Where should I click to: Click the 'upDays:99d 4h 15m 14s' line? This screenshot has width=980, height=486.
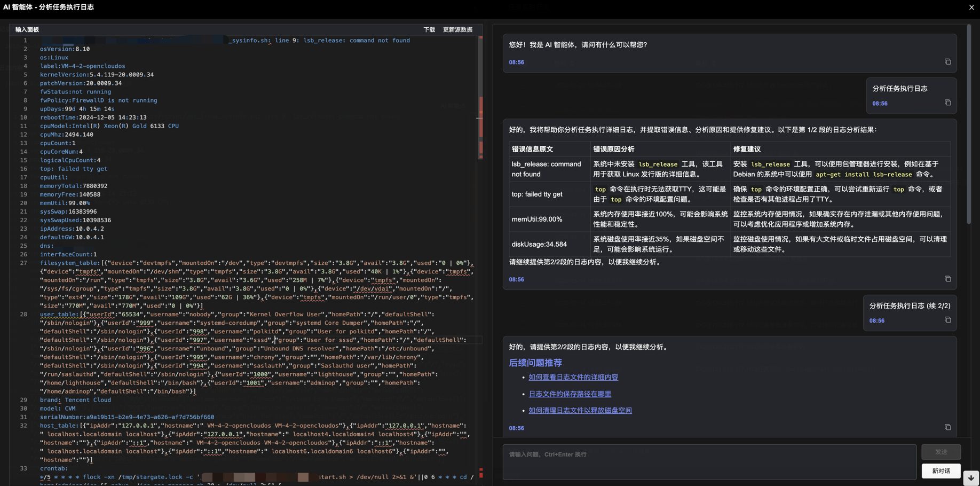(x=77, y=109)
